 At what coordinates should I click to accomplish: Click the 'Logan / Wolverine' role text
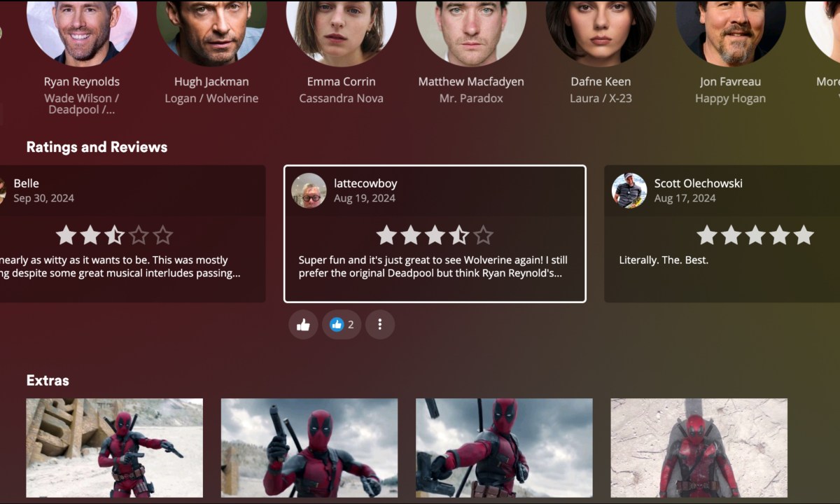[x=211, y=99]
